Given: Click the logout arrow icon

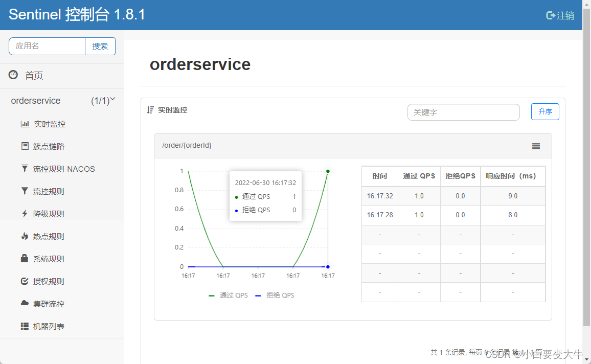Looking at the screenshot, I should point(550,15).
